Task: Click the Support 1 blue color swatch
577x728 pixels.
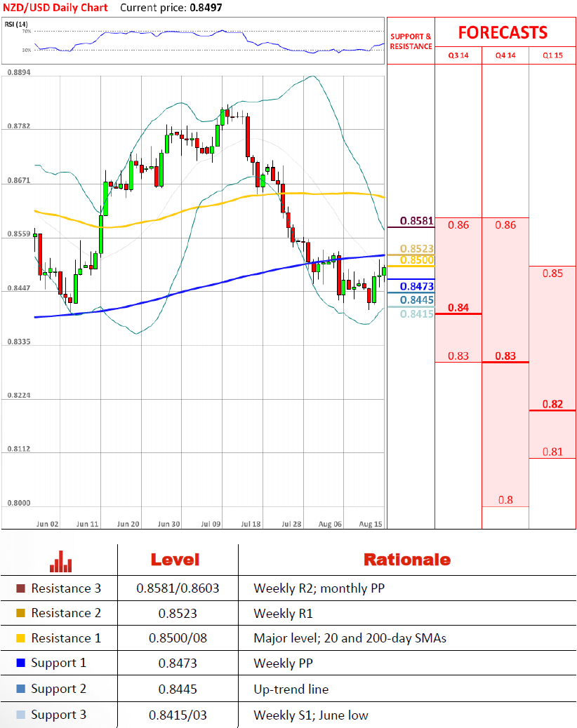Action: (20, 663)
